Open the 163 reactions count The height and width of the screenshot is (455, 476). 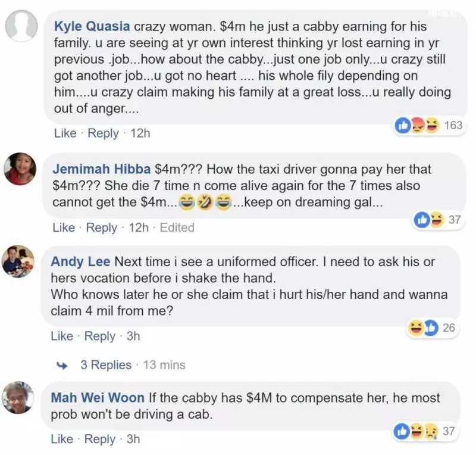tap(453, 125)
